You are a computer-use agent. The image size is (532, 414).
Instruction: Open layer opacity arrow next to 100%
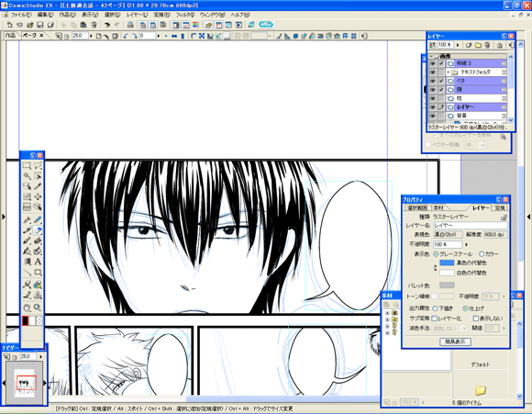click(x=458, y=45)
